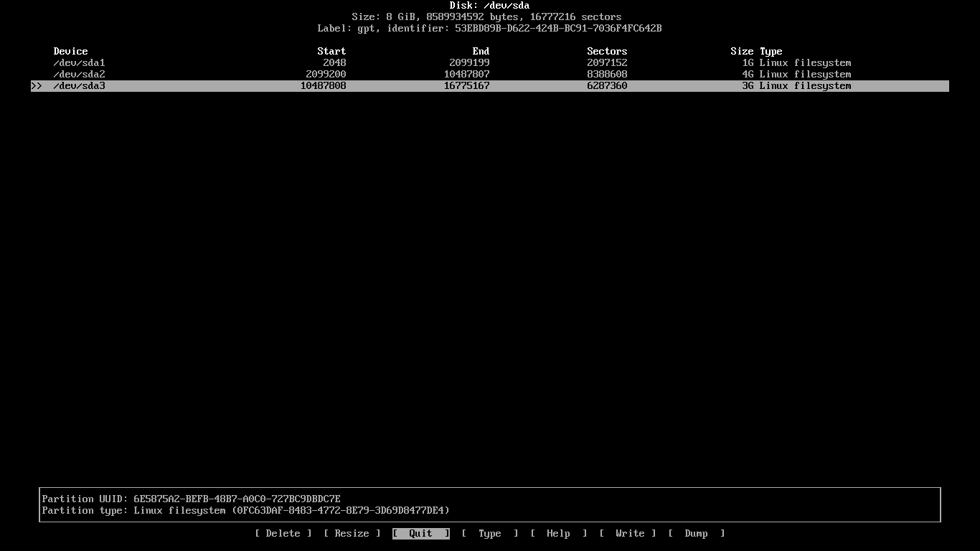Click the Partition type info line
This screenshot has width=980, height=551.
[x=245, y=510]
